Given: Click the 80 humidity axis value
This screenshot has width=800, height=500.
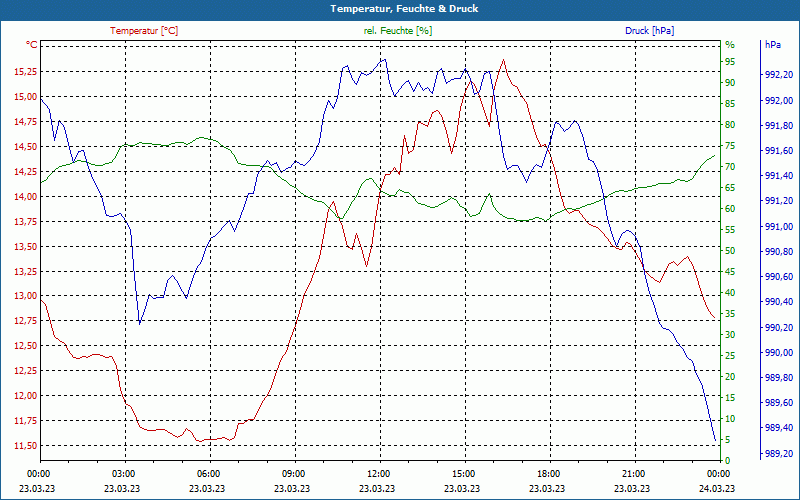Looking at the screenshot, I should [x=730, y=124].
